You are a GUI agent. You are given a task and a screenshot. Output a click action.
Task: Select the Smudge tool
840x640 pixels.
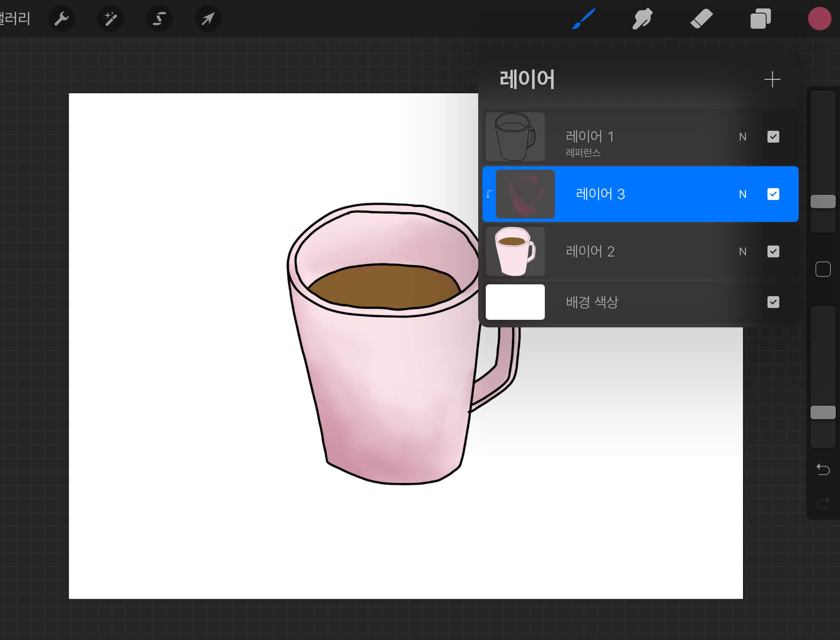coord(642,19)
